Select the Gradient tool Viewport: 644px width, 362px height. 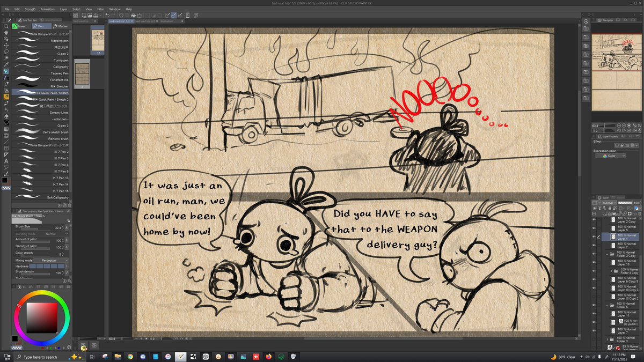(6, 129)
